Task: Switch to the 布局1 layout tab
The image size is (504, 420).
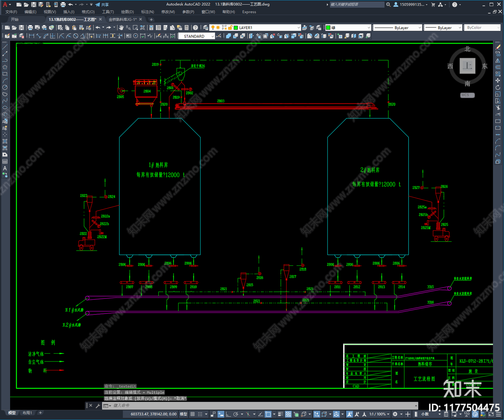Action: (x=27, y=413)
